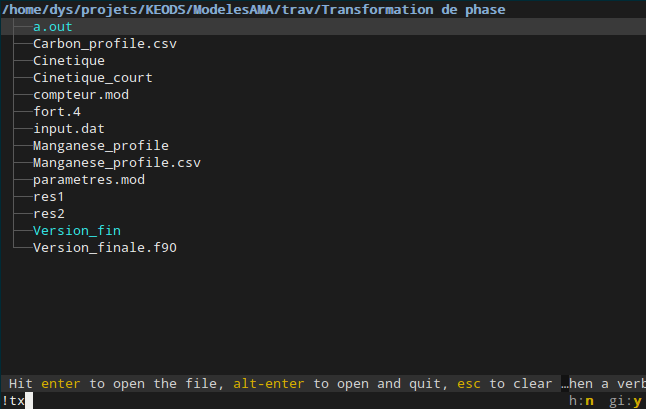Click the root directory path header
The height and width of the screenshot is (409, 646).
click(x=253, y=9)
